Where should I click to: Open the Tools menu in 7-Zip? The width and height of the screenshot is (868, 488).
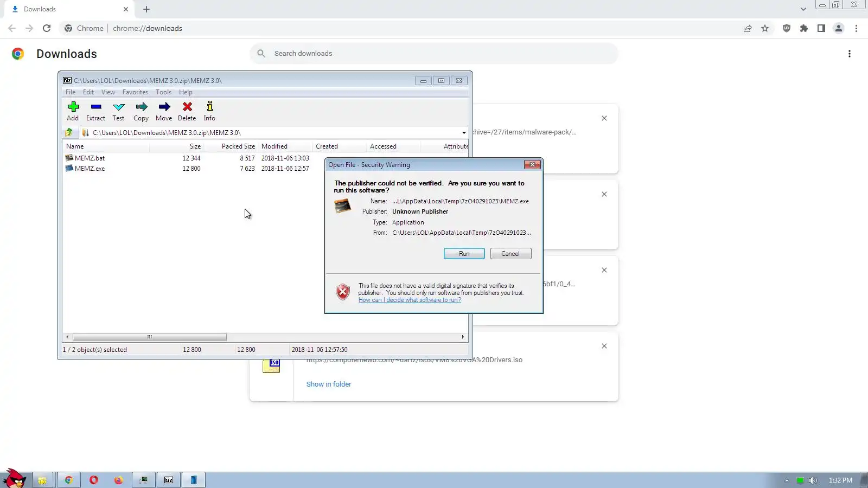pos(163,92)
